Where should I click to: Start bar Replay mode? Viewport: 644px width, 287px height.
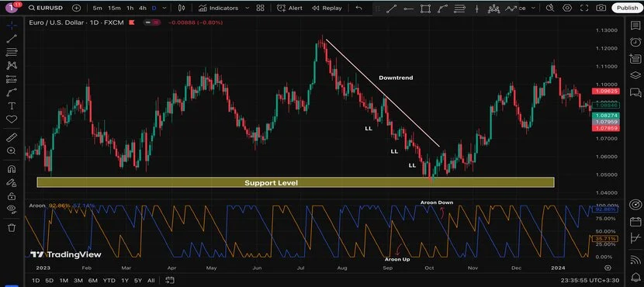pyautogui.click(x=327, y=8)
